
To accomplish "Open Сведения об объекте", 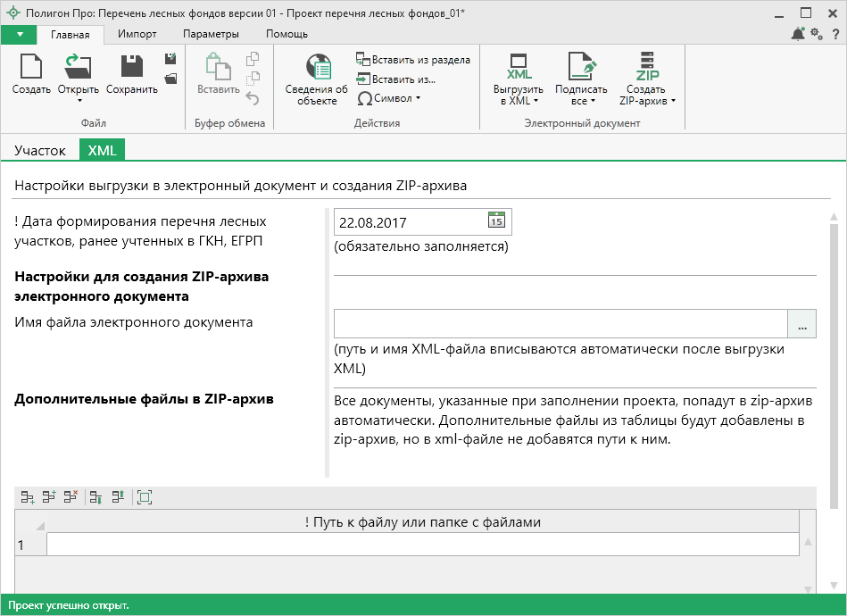I will click(316, 68).
